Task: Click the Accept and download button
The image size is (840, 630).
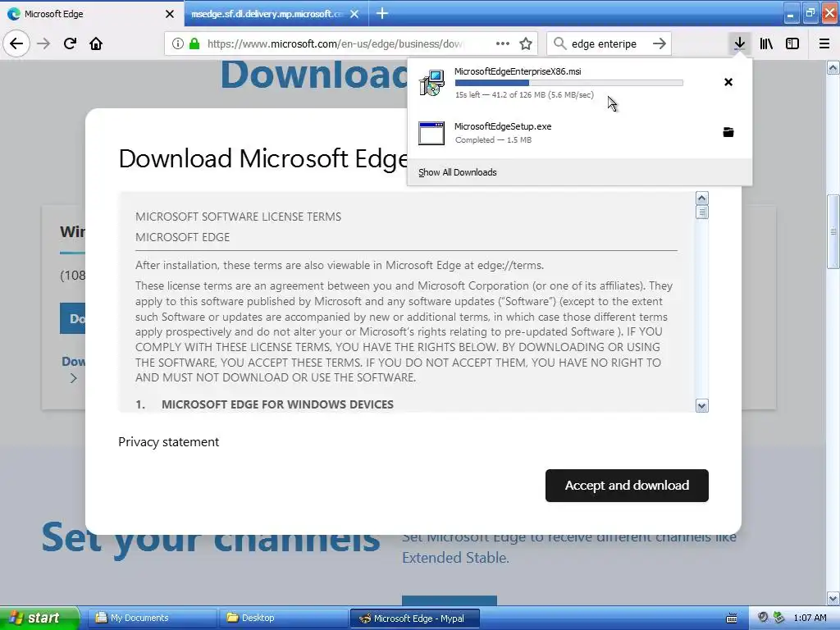Action: [627, 486]
